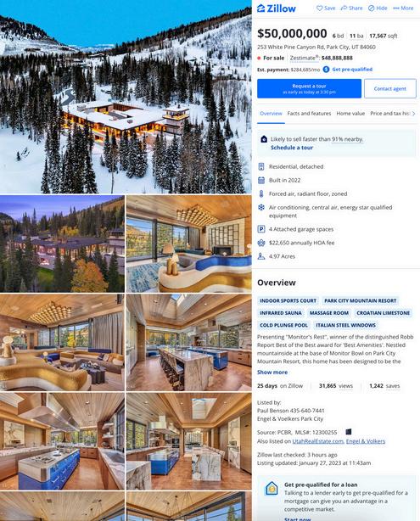Expand description with Show more

pos(272,373)
